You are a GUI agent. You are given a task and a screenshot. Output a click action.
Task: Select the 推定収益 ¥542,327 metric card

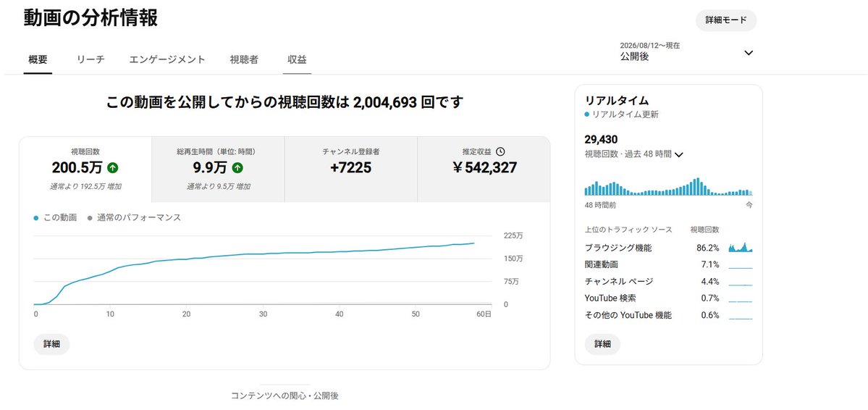(x=484, y=170)
